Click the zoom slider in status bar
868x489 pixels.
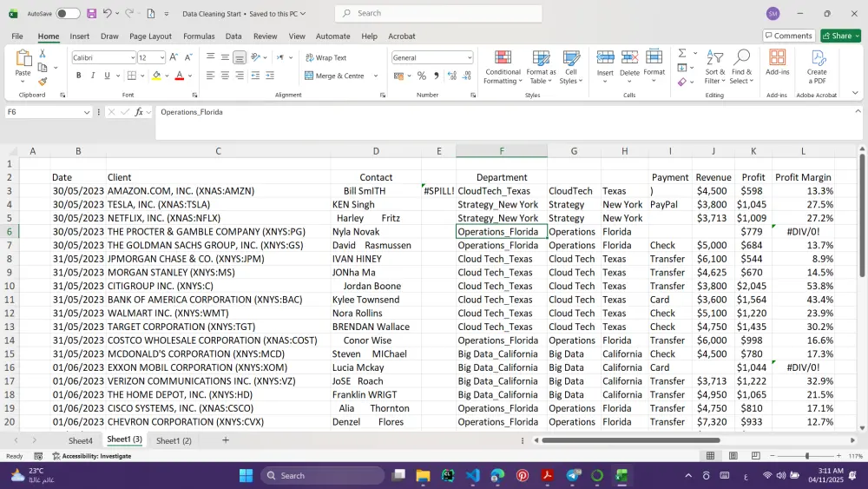(x=807, y=456)
